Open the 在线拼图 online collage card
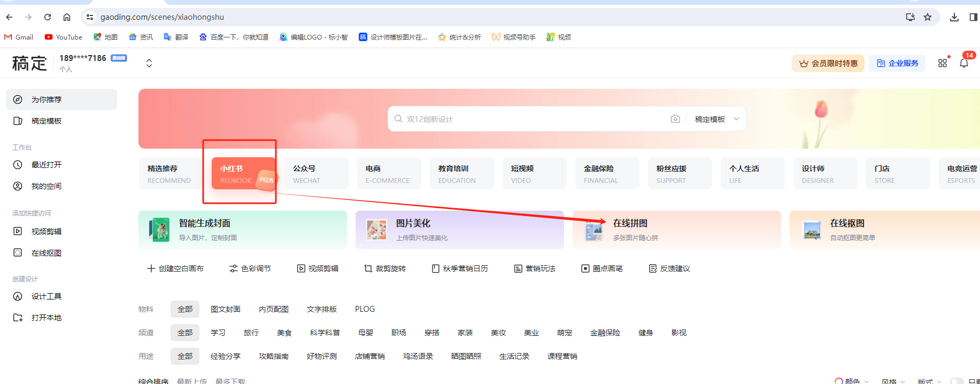Viewport: 980px width, 384px height. point(676,229)
